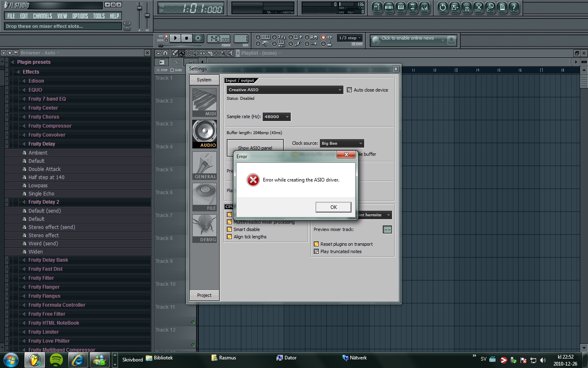Select the speaker Playback tool in Playlist
This screenshot has width=588, height=368.
[230, 53]
